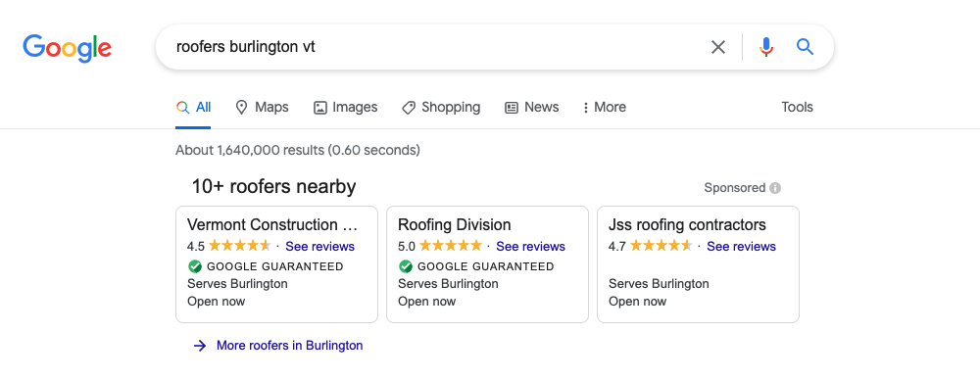Submit search with magnifying glass icon

click(x=805, y=47)
